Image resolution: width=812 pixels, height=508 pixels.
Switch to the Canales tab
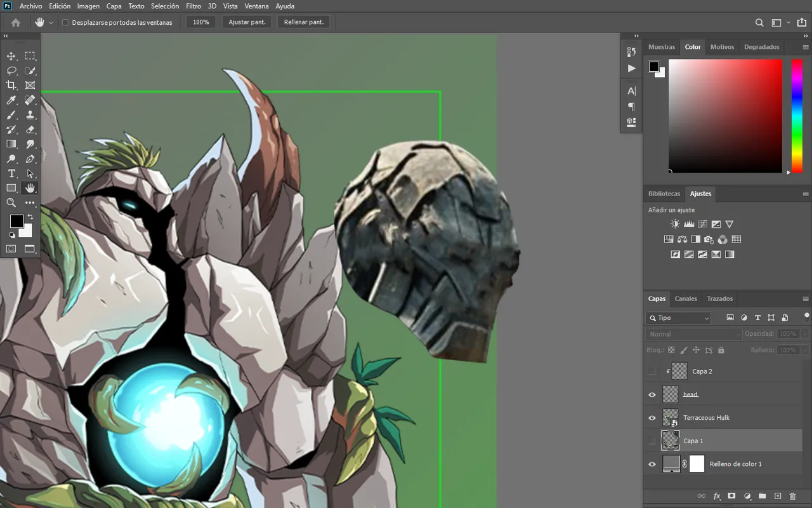coord(686,298)
